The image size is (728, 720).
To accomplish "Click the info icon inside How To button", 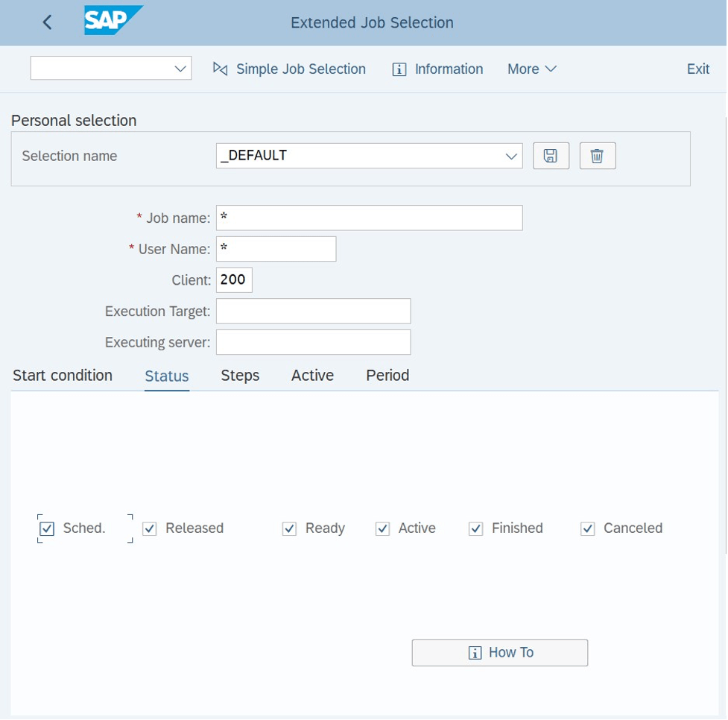I will 475,652.
